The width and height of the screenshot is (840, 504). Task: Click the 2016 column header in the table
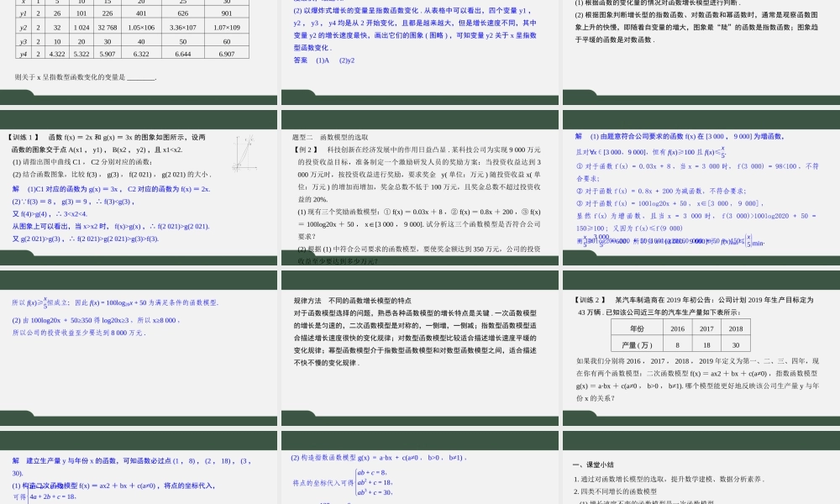[677, 328]
